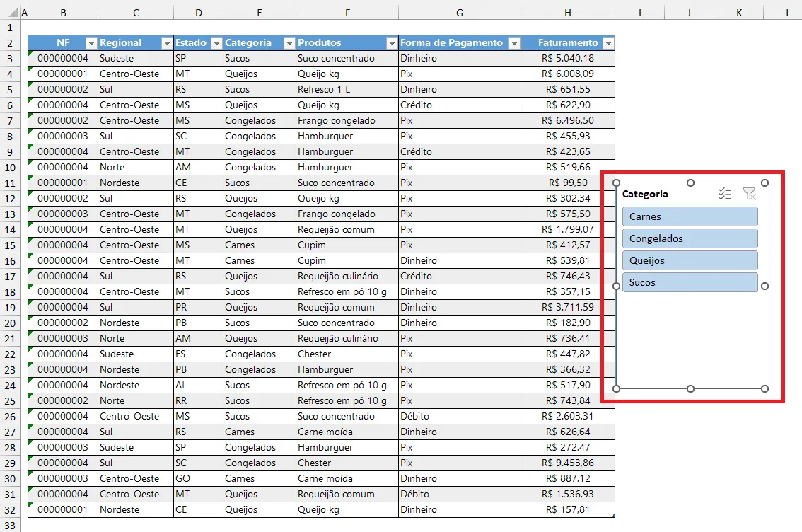The height and width of the screenshot is (532, 802).
Task: Select column E header
Action: tap(260, 13)
